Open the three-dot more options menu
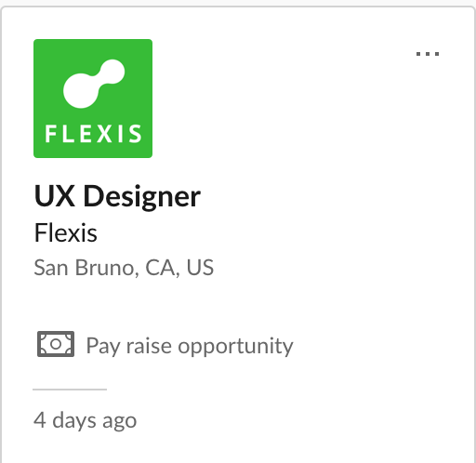 click(428, 54)
